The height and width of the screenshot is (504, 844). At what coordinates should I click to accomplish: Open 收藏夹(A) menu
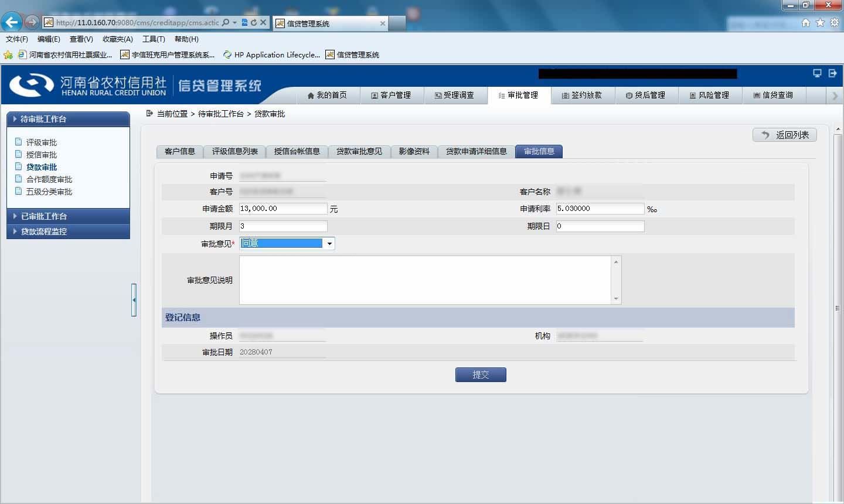coord(118,39)
